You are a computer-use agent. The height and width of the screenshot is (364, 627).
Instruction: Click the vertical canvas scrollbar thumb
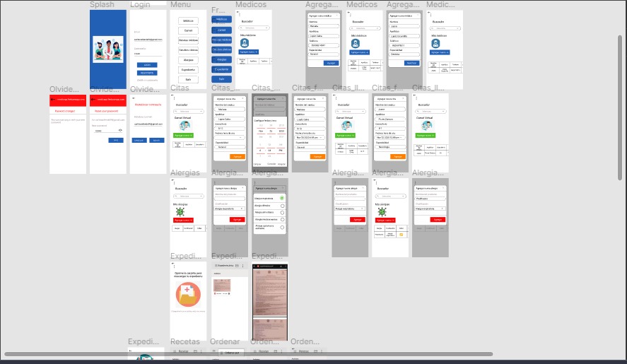pos(620,107)
